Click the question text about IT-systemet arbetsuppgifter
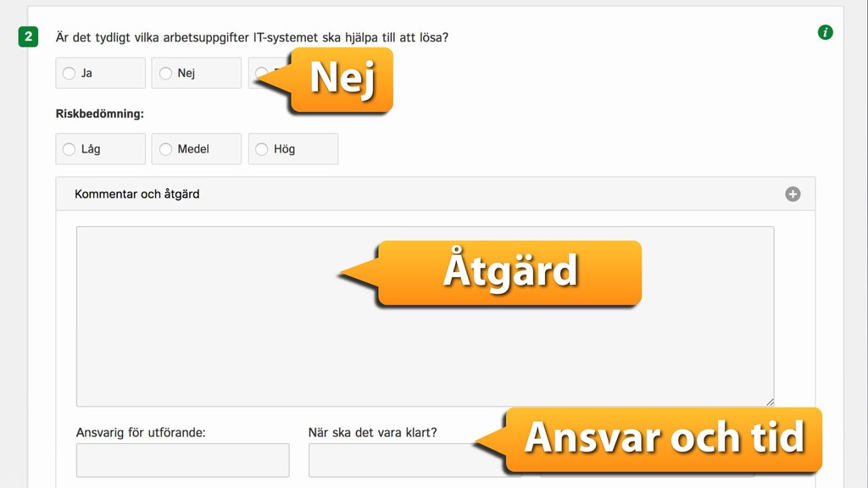The image size is (868, 488). point(252,37)
